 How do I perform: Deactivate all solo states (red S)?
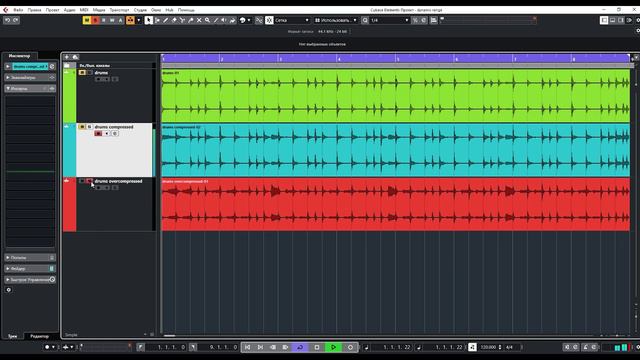[x=95, y=20]
